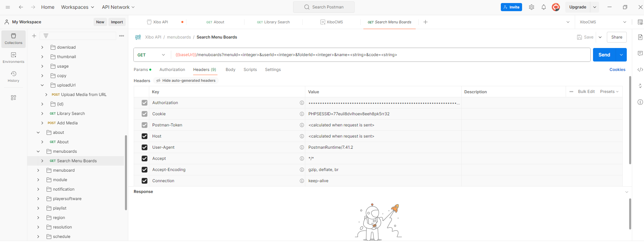Hide auto-generated headers
This screenshot has width=644, height=243.
tap(186, 80)
